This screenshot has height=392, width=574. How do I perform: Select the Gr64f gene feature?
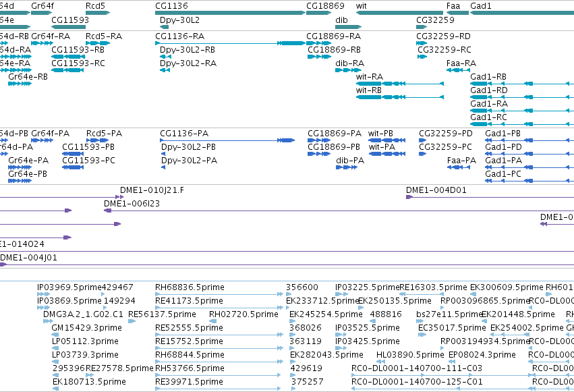click(x=42, y=13)
